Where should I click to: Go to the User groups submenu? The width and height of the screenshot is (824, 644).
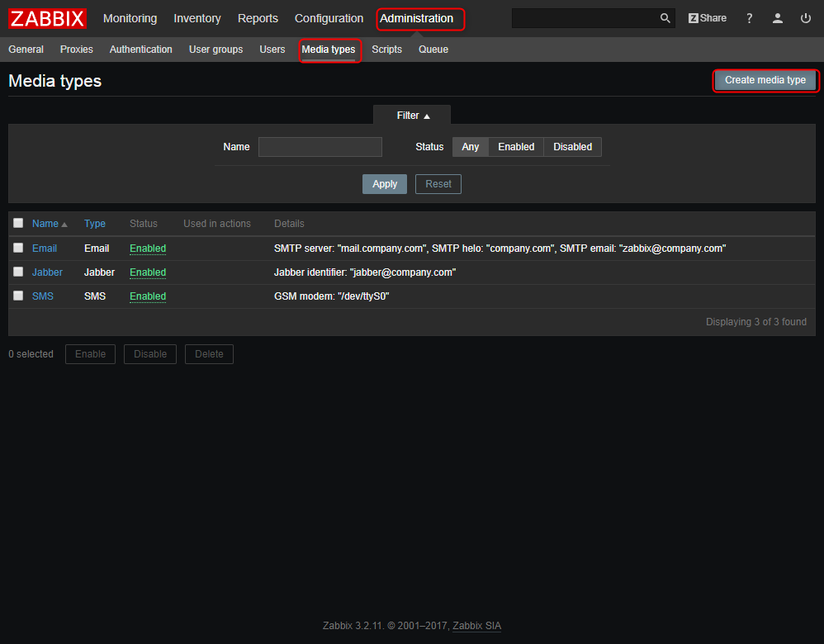[x=216, y=50]
